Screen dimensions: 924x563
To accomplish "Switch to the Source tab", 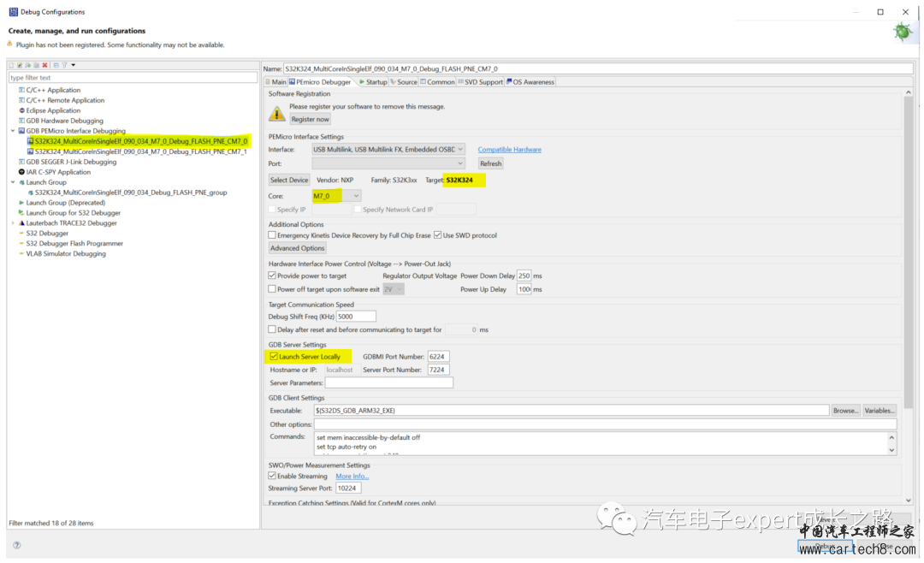I will [404, 82].
